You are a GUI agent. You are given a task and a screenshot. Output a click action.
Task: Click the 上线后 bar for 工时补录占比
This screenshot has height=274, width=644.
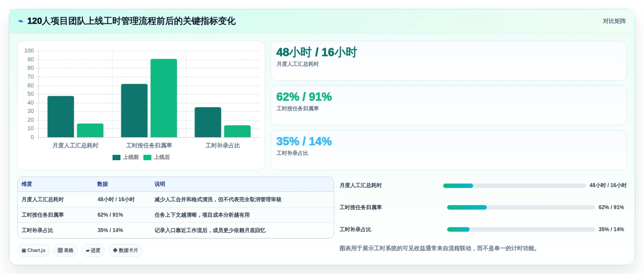(237, 131)
